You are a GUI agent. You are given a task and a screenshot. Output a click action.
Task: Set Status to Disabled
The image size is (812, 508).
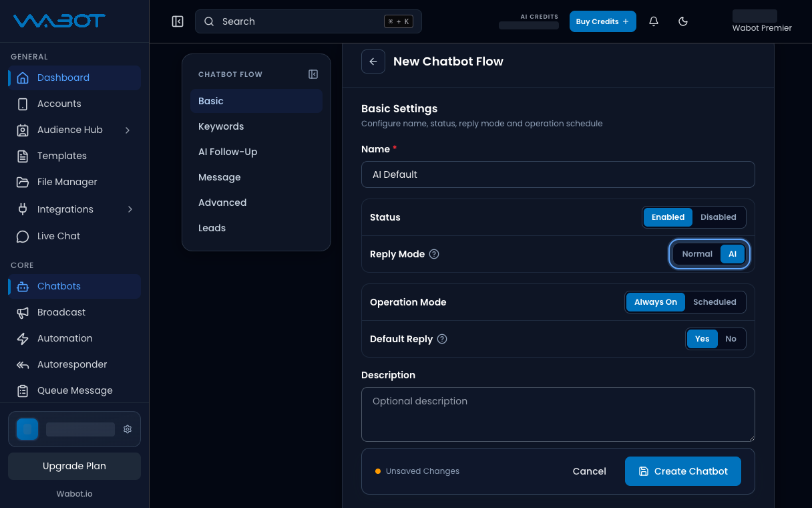tap(719, 217)
